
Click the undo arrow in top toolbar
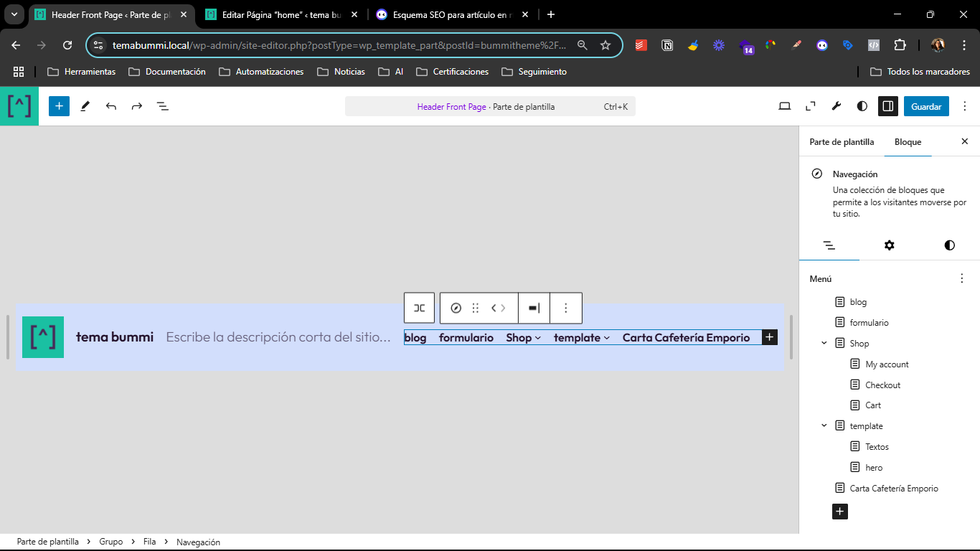[111, 106]
